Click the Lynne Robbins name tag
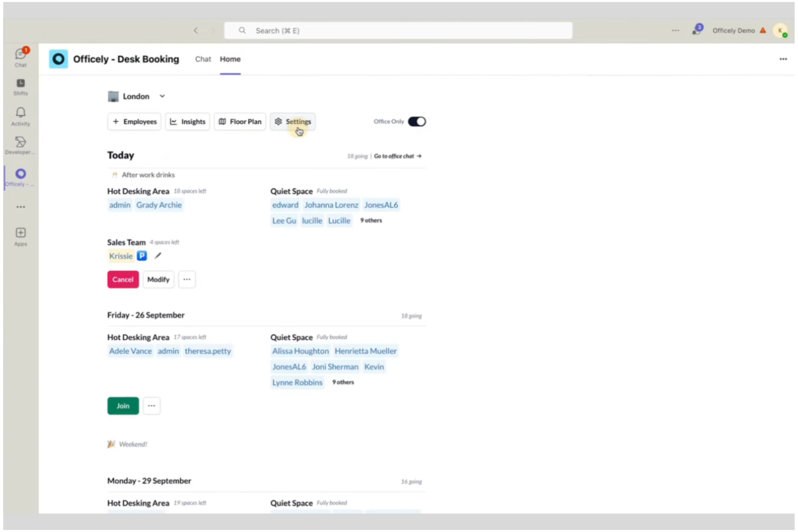798x532 pixels. point(297,383)
